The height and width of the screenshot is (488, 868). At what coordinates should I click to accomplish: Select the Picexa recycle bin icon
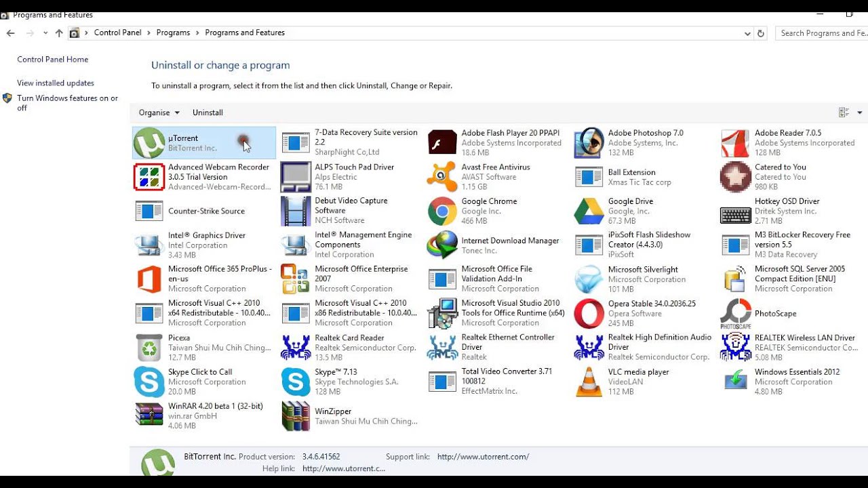[149, 348]
